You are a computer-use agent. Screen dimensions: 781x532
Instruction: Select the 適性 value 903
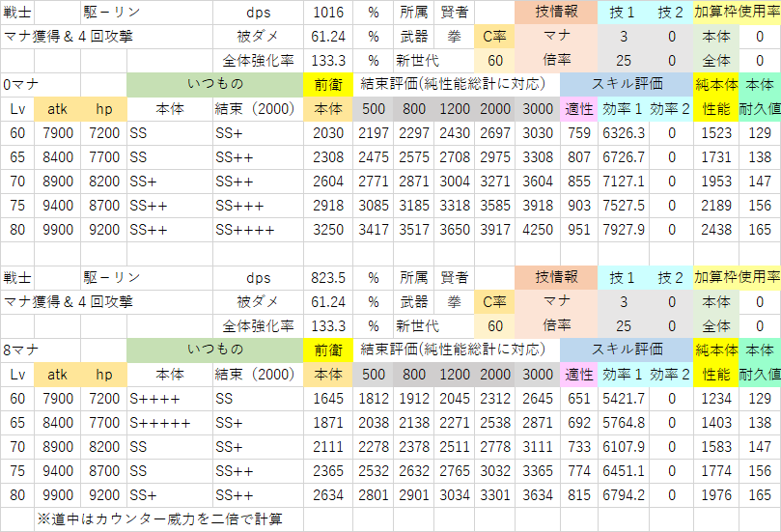coord(579,206)
